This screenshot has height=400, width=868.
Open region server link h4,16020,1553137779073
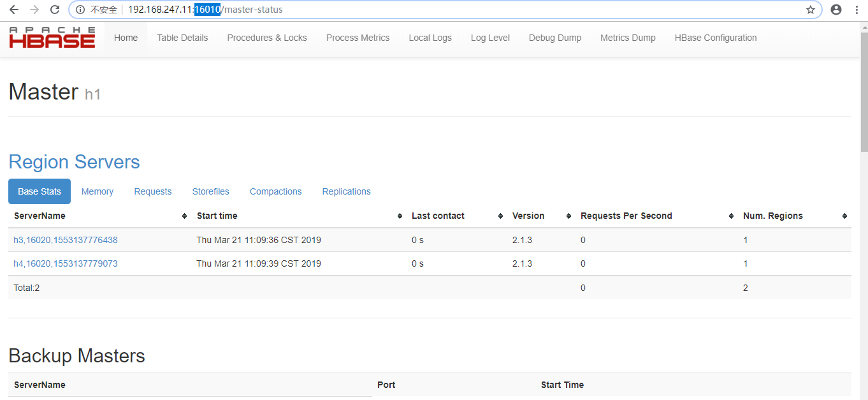66,263
